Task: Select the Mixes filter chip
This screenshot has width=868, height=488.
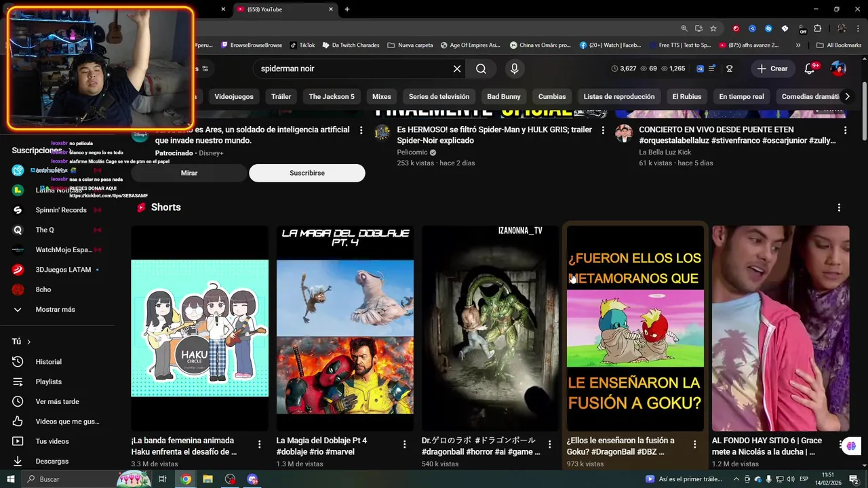Action: pyautogui.click(x=382, y=96)
